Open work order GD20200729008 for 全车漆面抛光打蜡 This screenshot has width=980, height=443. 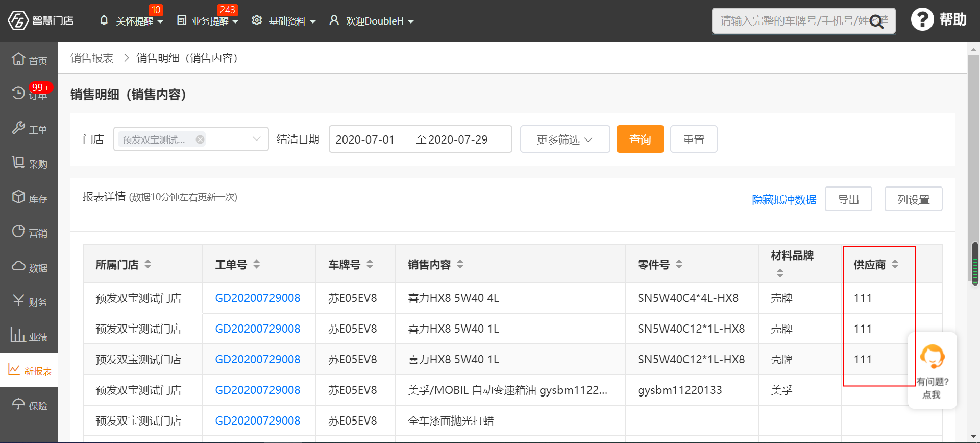click(x=258, y=421)
